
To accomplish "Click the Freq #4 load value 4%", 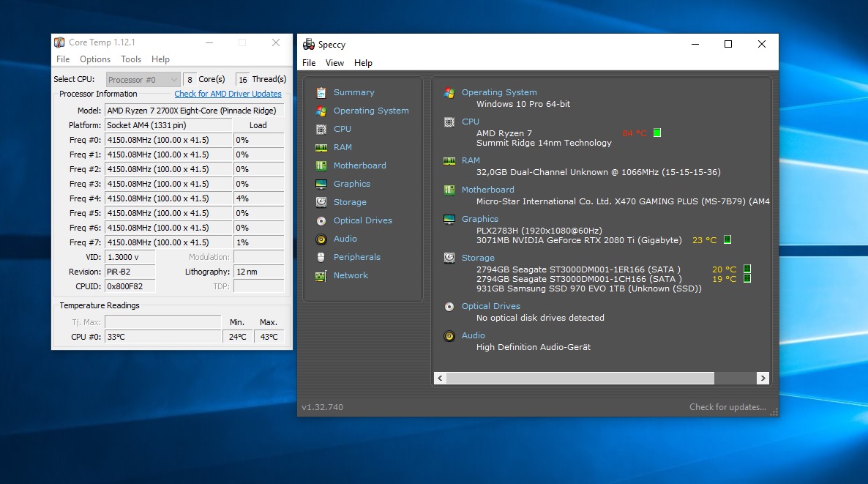I will (258, 198).
